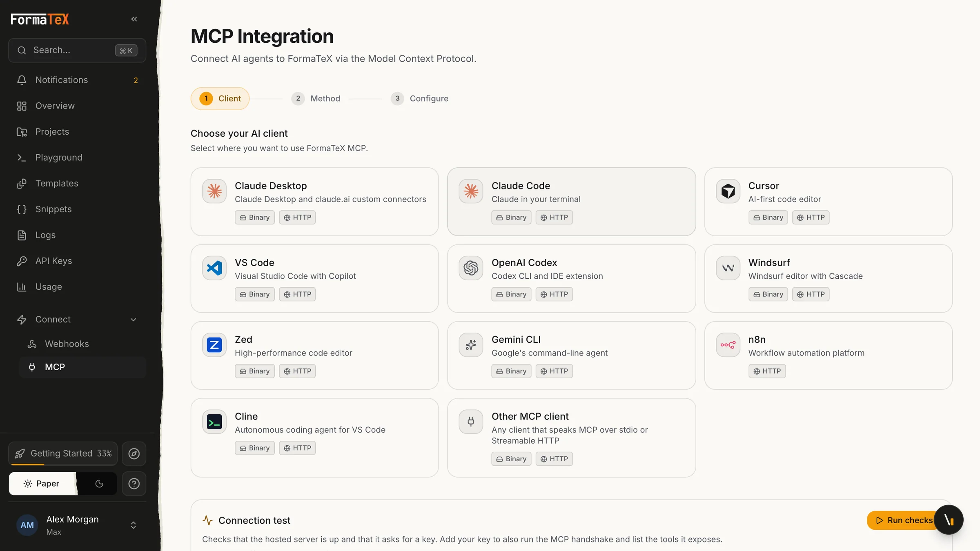Click the Connection test heading
The width and height of the screenshot is (980, 551).
tap(254, 520)
